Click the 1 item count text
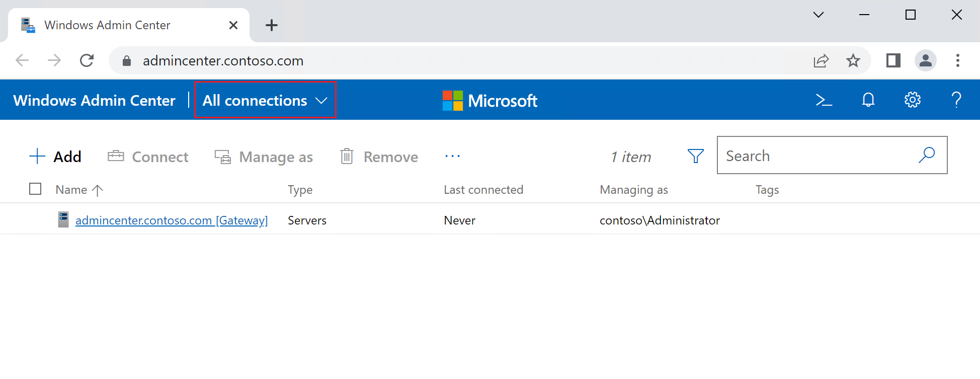Screen dimensions: 980x379 (x=631, y=157)
